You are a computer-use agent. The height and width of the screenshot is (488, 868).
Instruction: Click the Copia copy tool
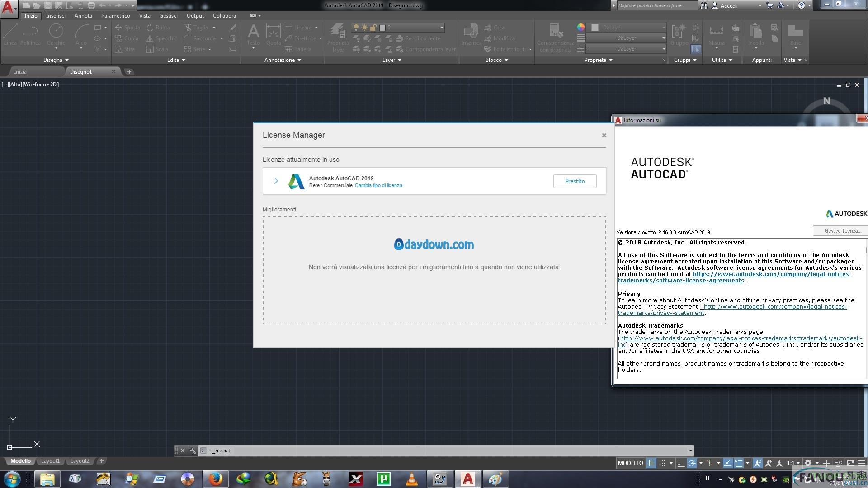tap(127, 38)
